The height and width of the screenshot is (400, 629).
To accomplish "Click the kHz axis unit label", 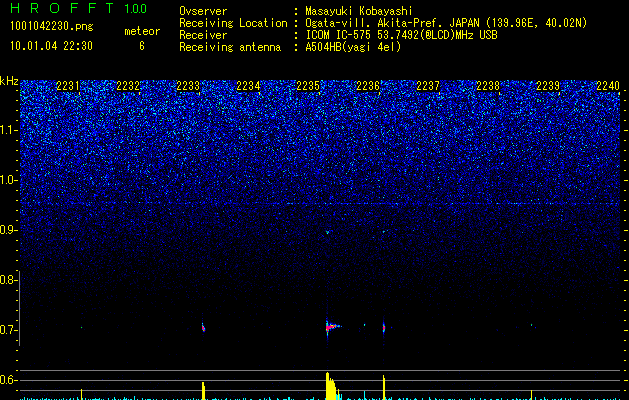I will (x=9, y=81).
